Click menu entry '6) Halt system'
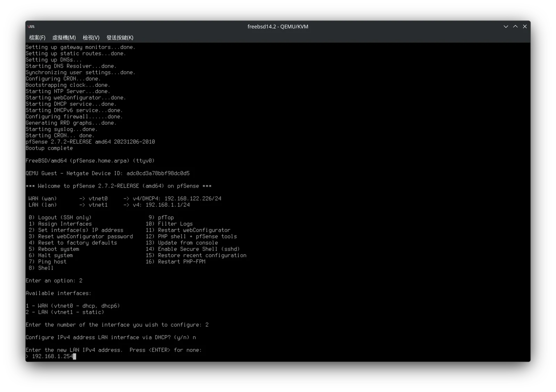 point(51,255)
